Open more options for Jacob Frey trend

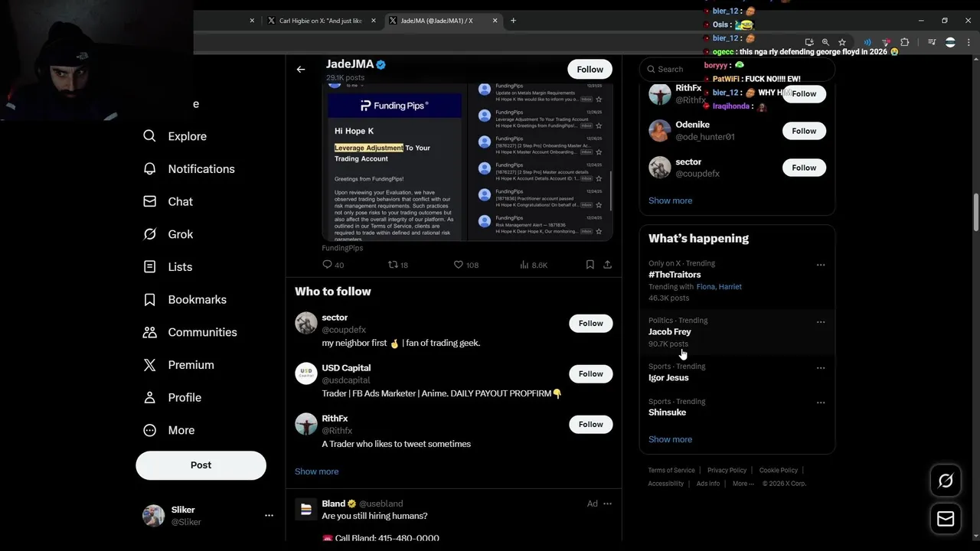click(821, 322)
